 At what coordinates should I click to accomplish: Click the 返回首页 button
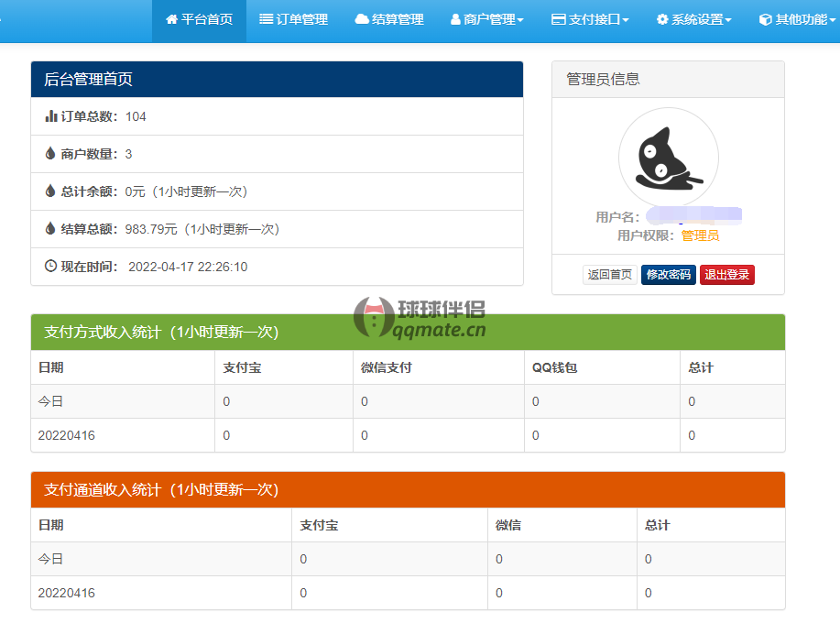pos(610,275)
